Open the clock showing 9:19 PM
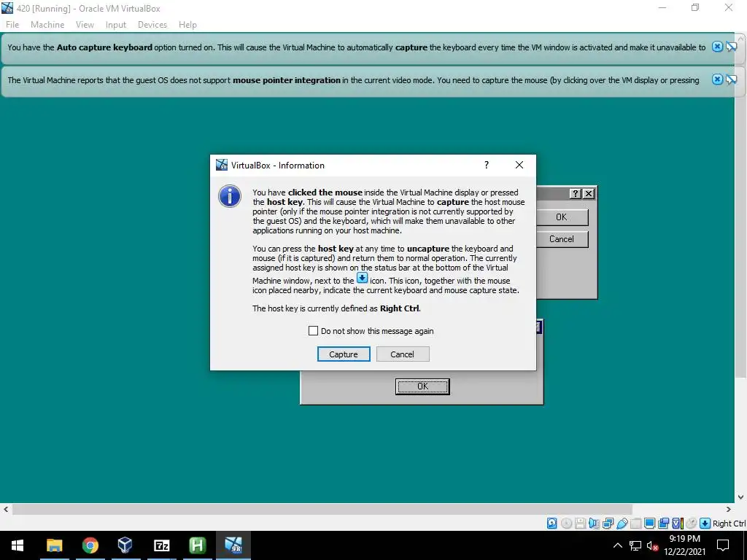Viewport: 747px width, 560px height. click(684, 545)
